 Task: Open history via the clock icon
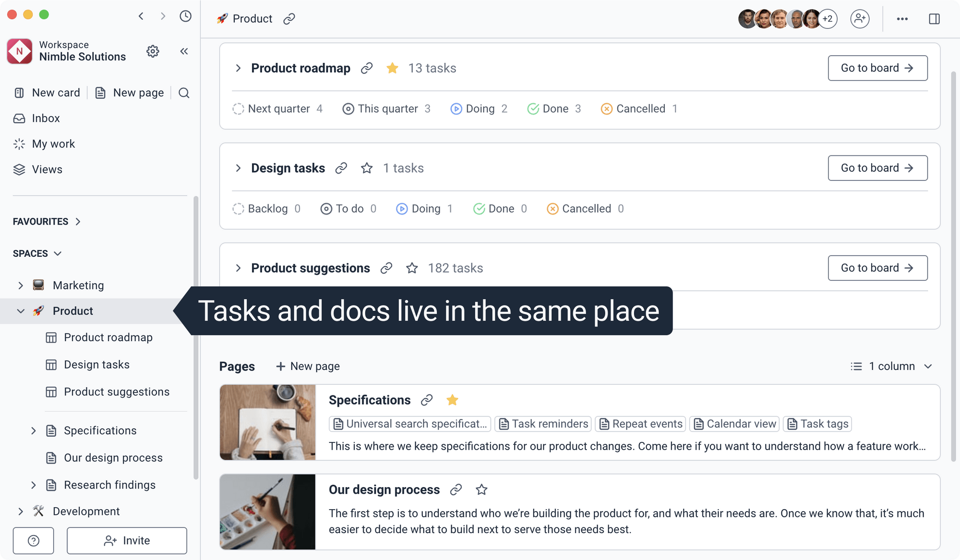click(185, 16)
